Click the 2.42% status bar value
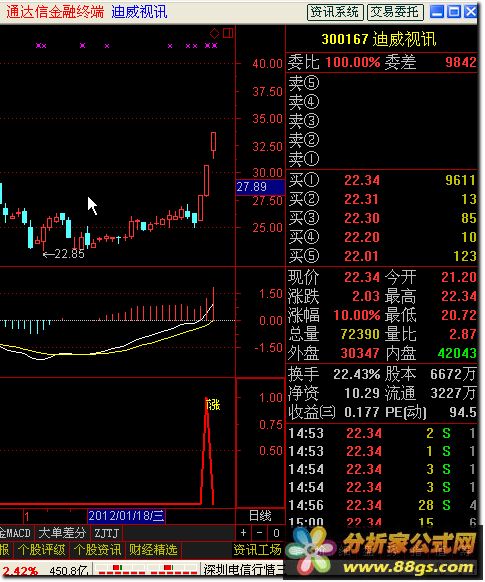The image size is (485, 582). [20, 571]
